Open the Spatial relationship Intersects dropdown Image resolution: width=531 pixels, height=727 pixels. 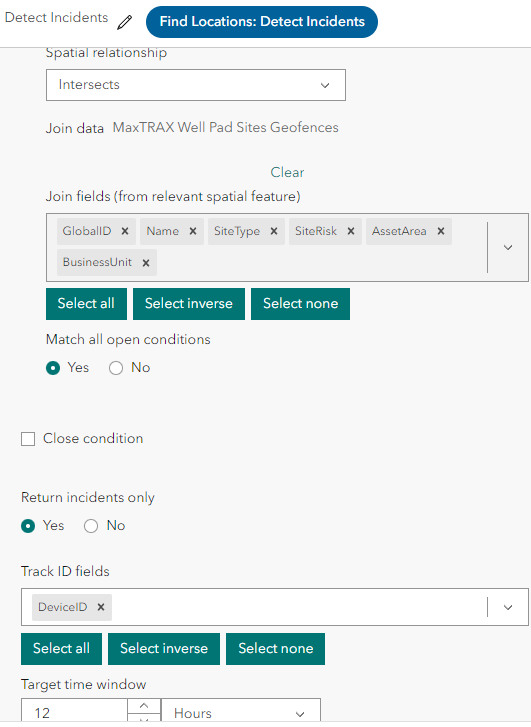[x=196, y=85]
